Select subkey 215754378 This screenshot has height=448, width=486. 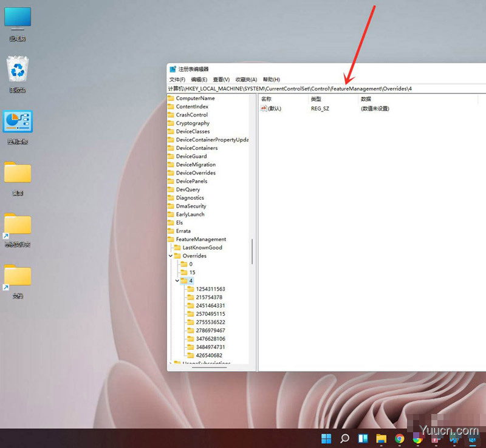tap(209, 297)
